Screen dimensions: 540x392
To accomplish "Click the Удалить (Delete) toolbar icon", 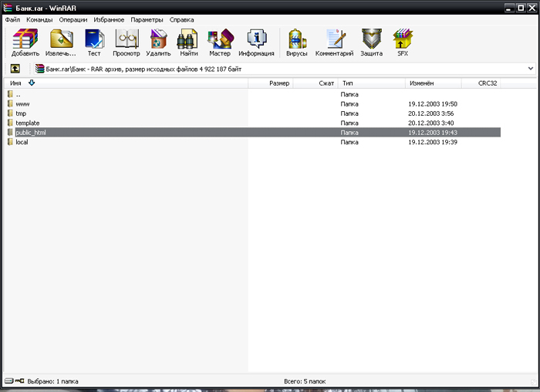I will point(158,42).
